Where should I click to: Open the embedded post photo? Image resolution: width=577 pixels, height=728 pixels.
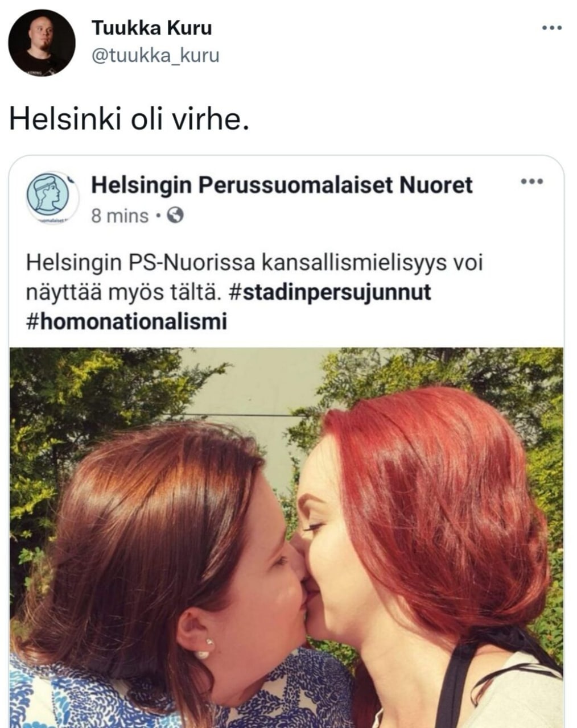[x=287, y=537]
